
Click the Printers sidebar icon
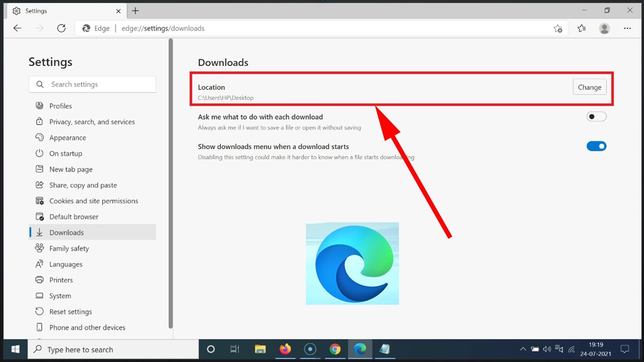(x=39, y=280)
